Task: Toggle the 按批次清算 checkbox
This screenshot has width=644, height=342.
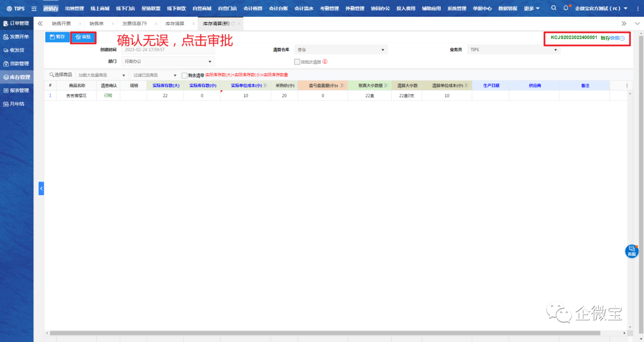Action: click(297, 61)
